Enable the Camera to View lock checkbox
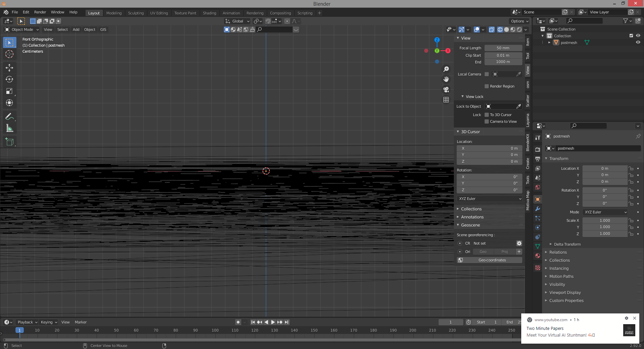The image size is (644, 349). (487, 121)
